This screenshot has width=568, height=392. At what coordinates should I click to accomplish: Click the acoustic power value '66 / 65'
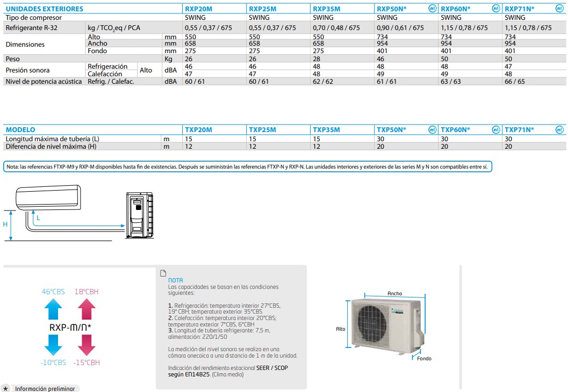pos(515,82)
